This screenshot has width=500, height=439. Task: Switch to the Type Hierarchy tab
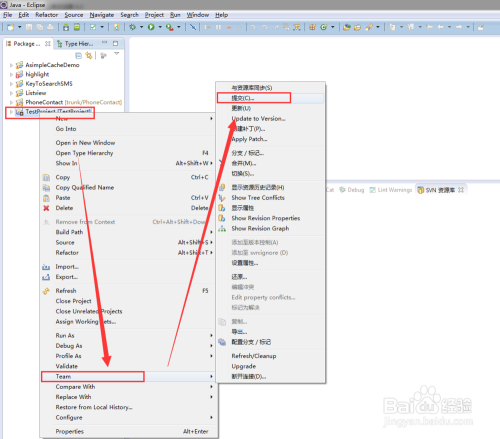point(75,44)
